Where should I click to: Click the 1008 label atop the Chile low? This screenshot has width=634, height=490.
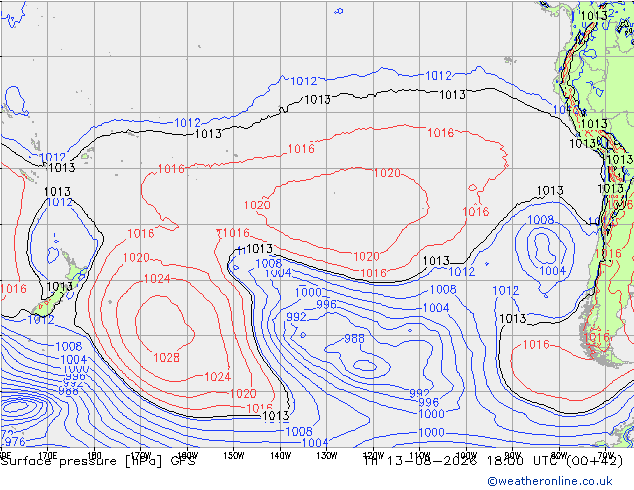point(541,220)
